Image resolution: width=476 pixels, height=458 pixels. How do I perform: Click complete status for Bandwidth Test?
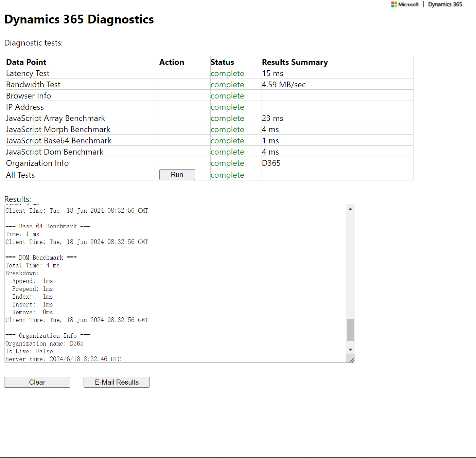coord(227,85)
